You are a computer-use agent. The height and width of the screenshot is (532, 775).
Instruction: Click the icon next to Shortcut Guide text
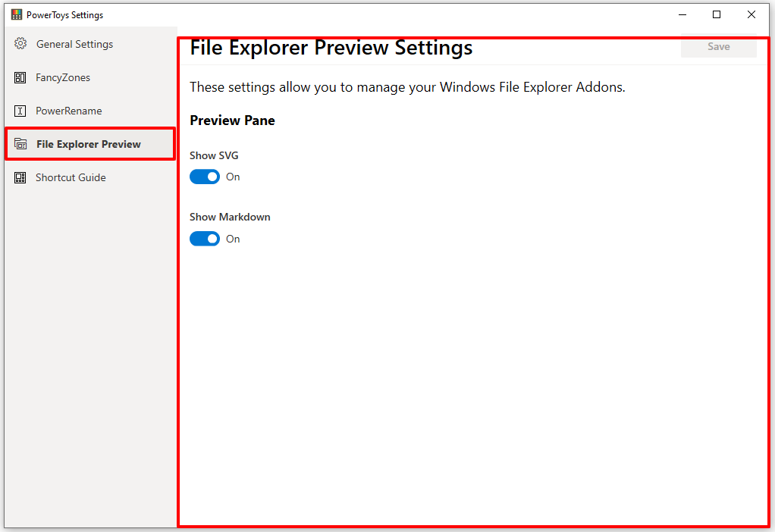tap(20, 177)
